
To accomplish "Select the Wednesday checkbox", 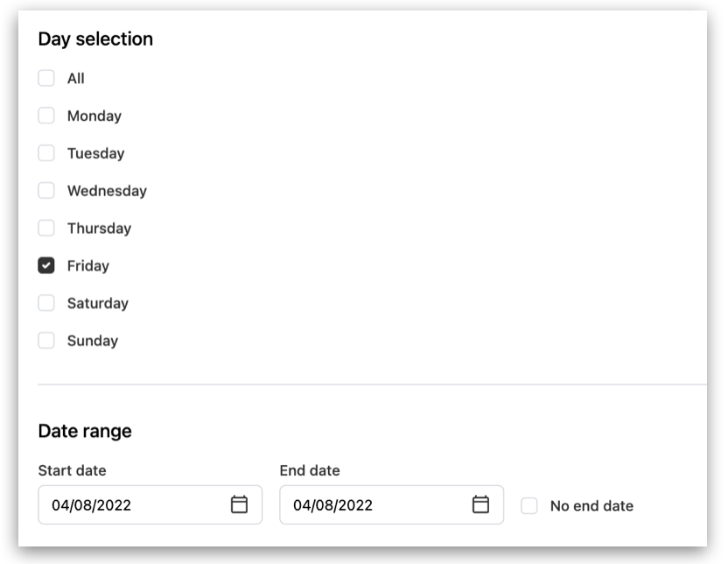I will (x=46, y=190).
